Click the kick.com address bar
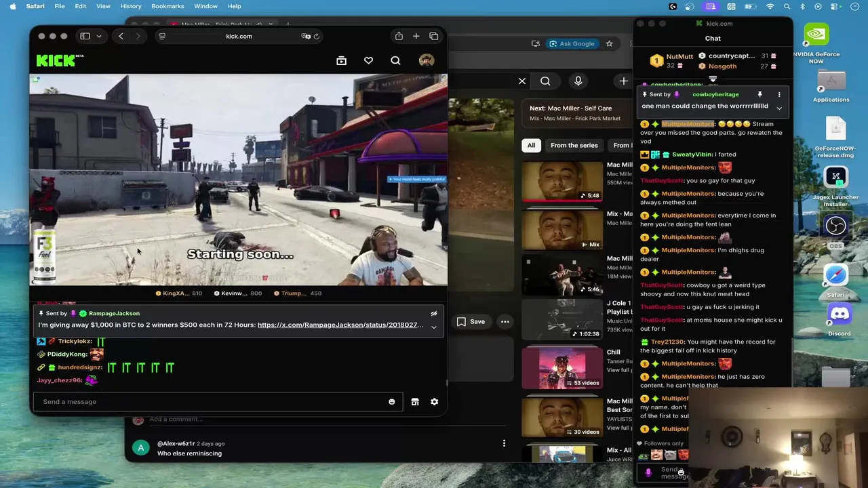This screenshot has height=488, width=868. tap(239, 36)
